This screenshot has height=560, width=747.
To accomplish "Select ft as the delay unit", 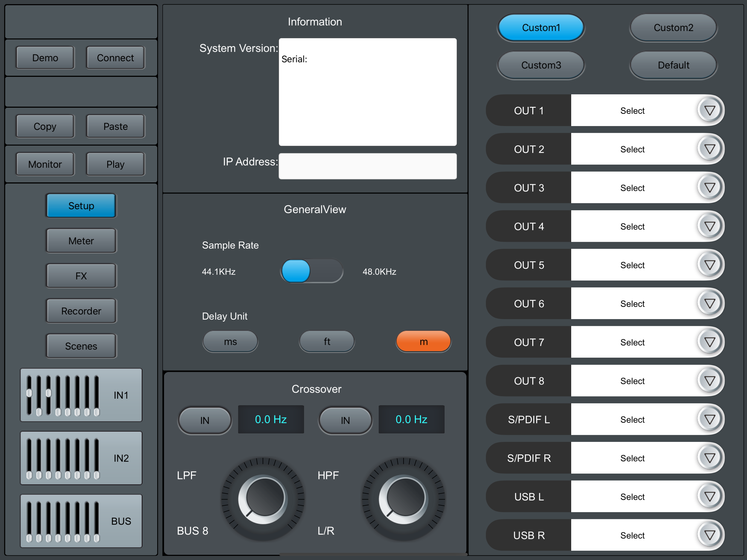I will coord(327,342).
